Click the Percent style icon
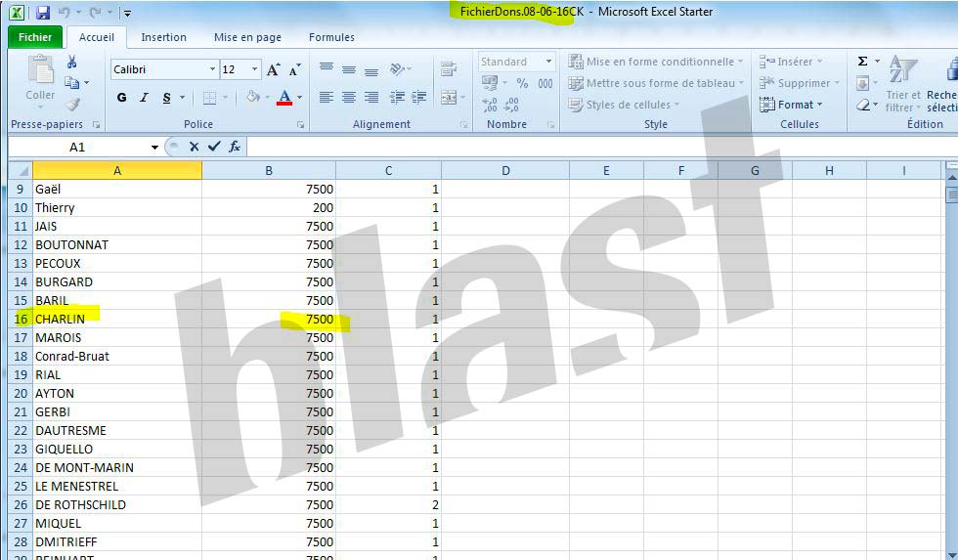This screenshot has height=560, width=958. (522, 83)
